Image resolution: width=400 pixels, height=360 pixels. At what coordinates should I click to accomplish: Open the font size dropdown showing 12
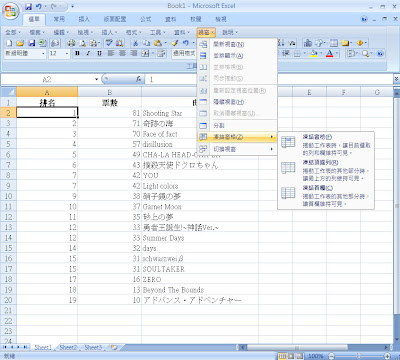tap(67, 53)
